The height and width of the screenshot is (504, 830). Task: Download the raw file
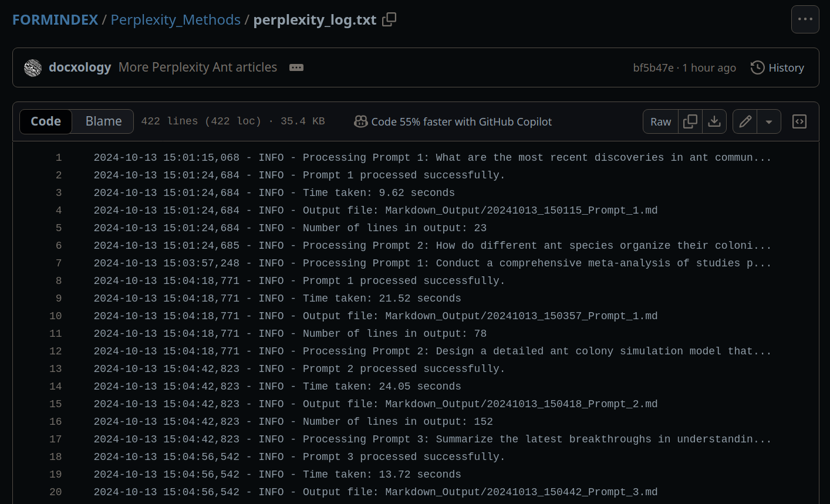pyautogui.click(x=714, y=121)
